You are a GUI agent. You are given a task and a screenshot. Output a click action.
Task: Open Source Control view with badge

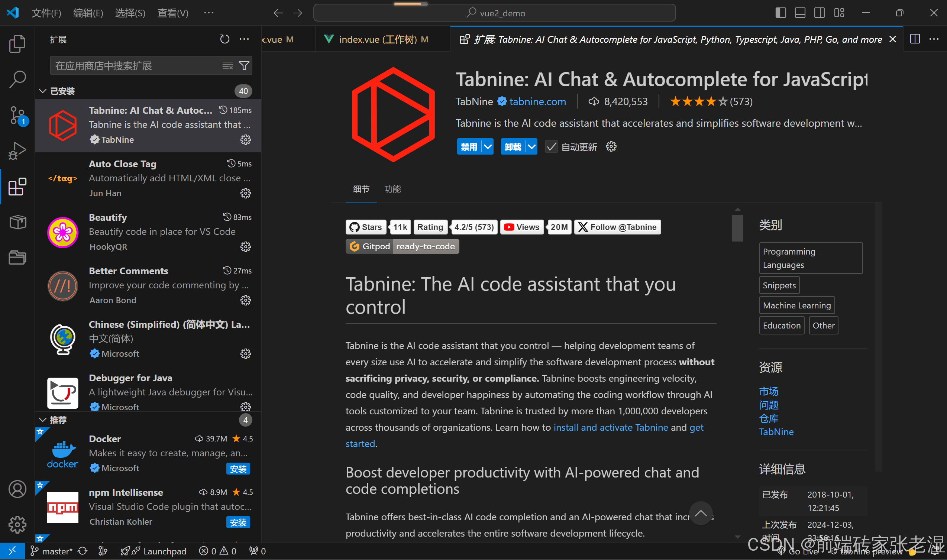17,115
